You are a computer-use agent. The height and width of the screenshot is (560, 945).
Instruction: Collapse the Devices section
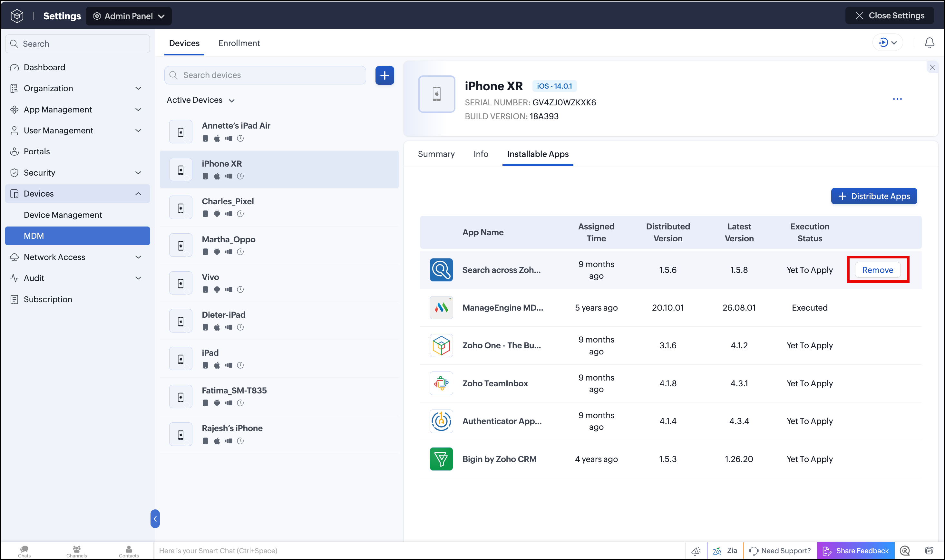click(x=77, y=194)
